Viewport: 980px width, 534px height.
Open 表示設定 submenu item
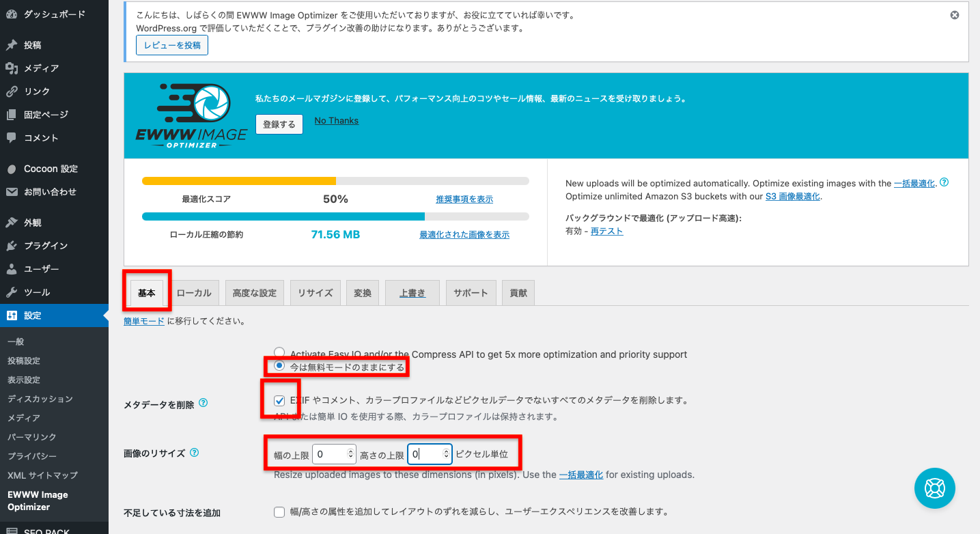click(x=24, y=380)
